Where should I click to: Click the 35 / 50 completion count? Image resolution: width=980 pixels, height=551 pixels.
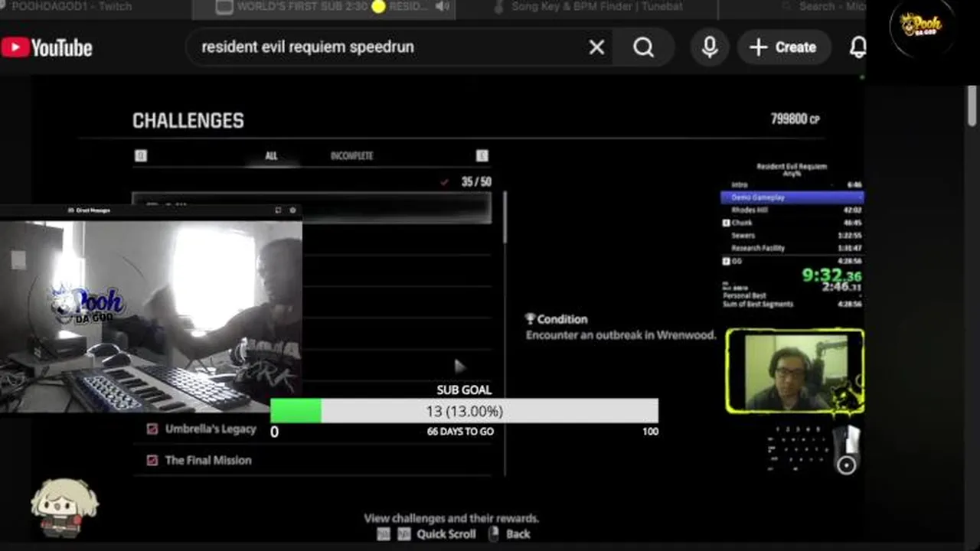point(476,182)
